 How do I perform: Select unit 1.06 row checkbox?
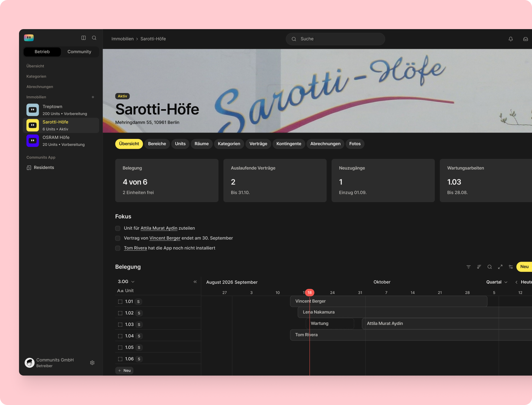120,359
